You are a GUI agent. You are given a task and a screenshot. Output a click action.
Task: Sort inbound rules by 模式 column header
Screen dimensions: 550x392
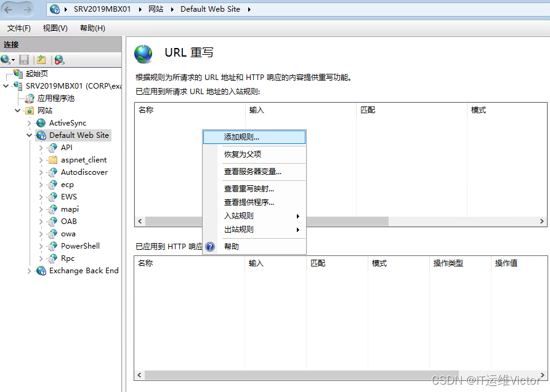point(507,110)
